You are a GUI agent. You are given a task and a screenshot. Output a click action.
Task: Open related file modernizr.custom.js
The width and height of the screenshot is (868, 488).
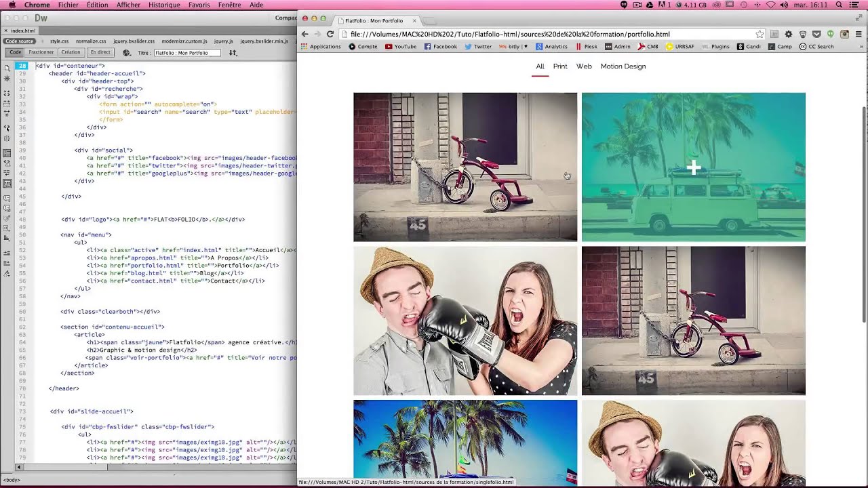pyautogui.click(x=184, y=41)
